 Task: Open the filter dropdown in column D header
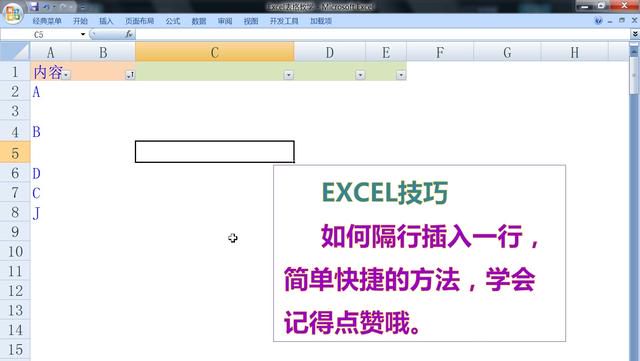coord(360,75)
